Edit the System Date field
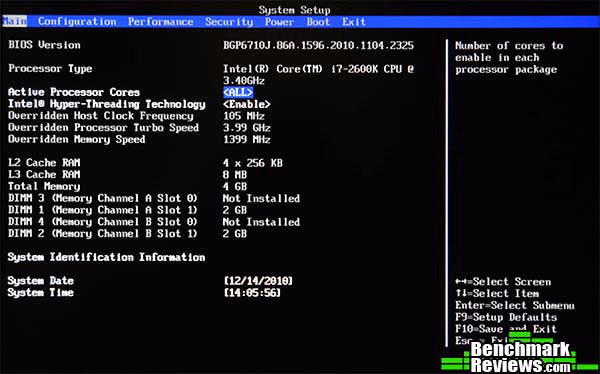Screen dimensions: 600x374 tap(258, 281)
